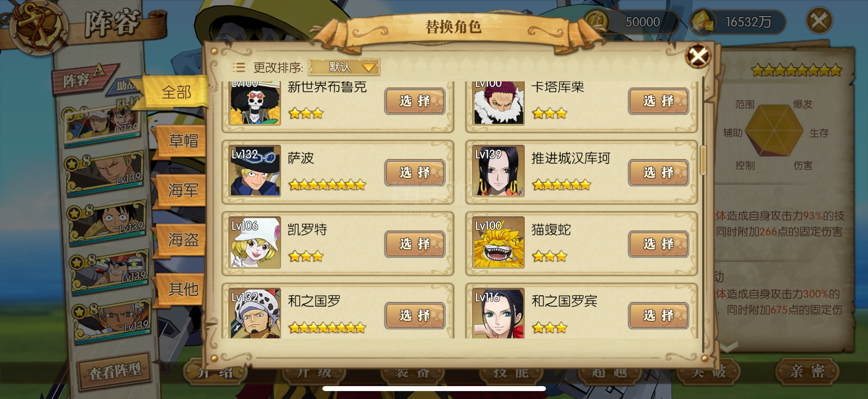The image size is (868, 399).
Task: Click the dropdown arrow beside 默认
Action: [369, 68]
